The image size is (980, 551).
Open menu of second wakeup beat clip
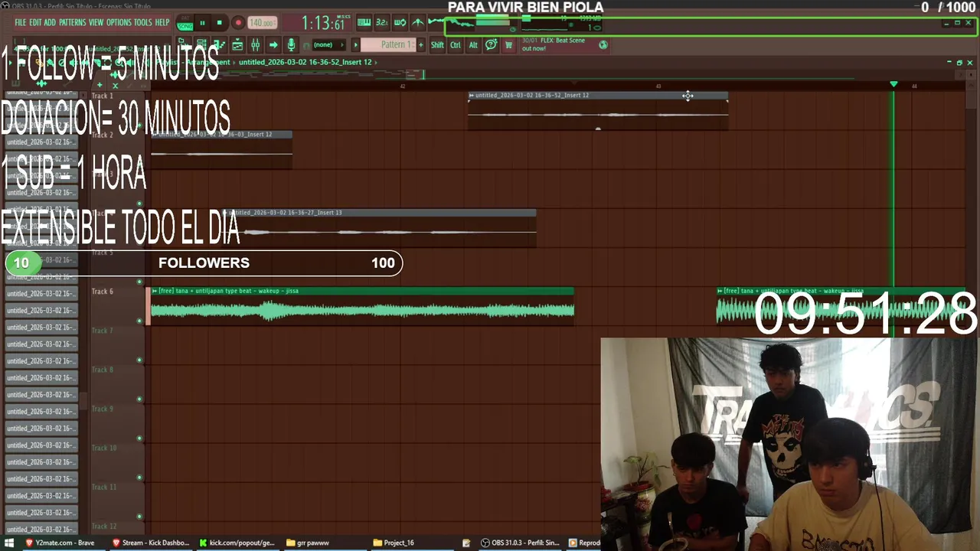(720, 291)
